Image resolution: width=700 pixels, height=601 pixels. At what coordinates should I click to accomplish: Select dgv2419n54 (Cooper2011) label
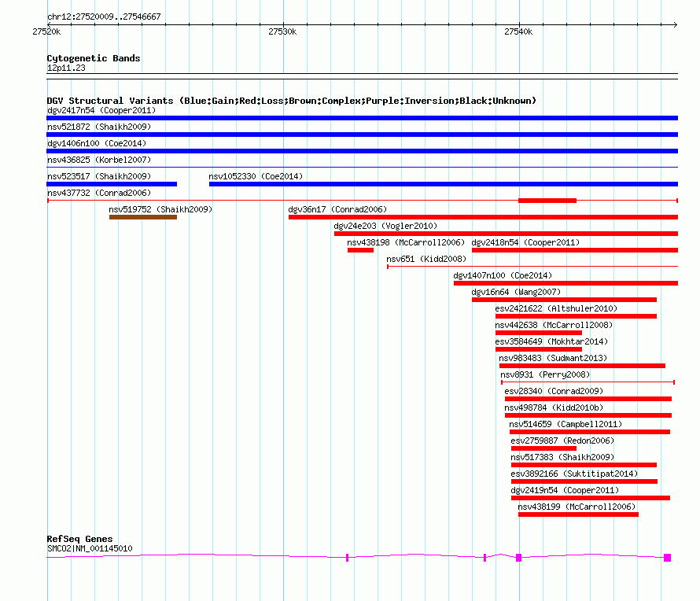pyautogui.click(x=566, y=490)
